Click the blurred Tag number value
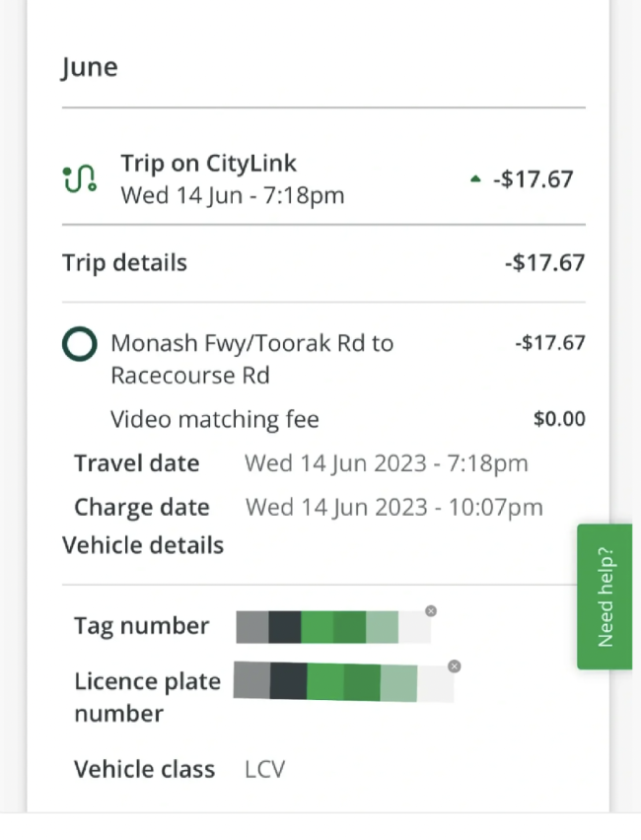641x840 pixels. [x=333, y=627]
